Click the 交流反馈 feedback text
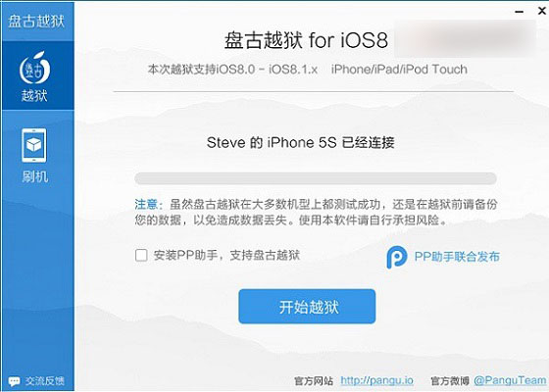Viewport: 549px width, 392px height. pos(45,381)
